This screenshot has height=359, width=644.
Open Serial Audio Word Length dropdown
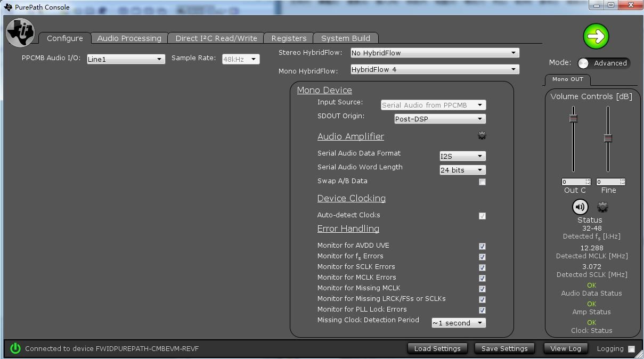462,170
